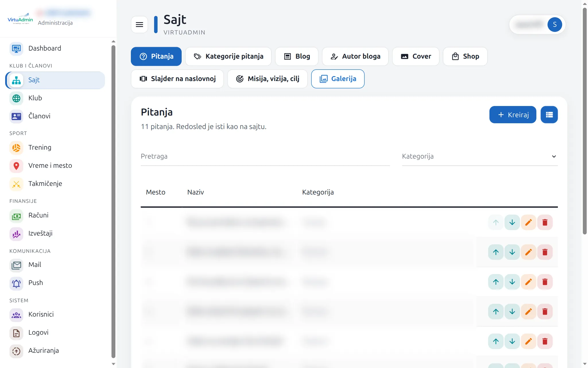Open Računi page
This screenshot has height=368, width=588.
coord(55,215)
